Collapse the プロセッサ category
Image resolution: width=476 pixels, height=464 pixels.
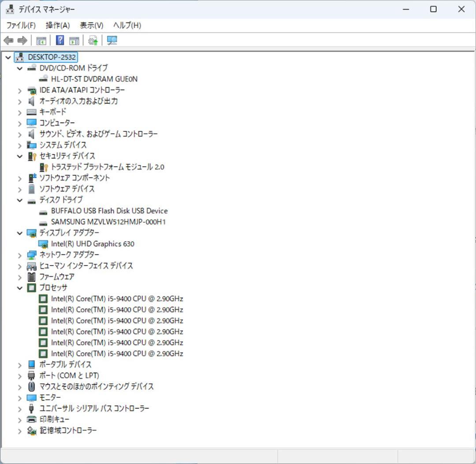(19, 288)
